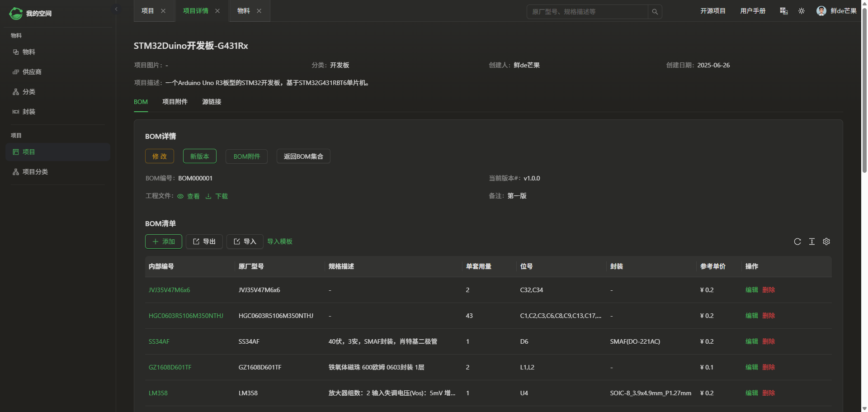Click 删除 in the JVJ35V47M6x6 row

tap(769, 290)
